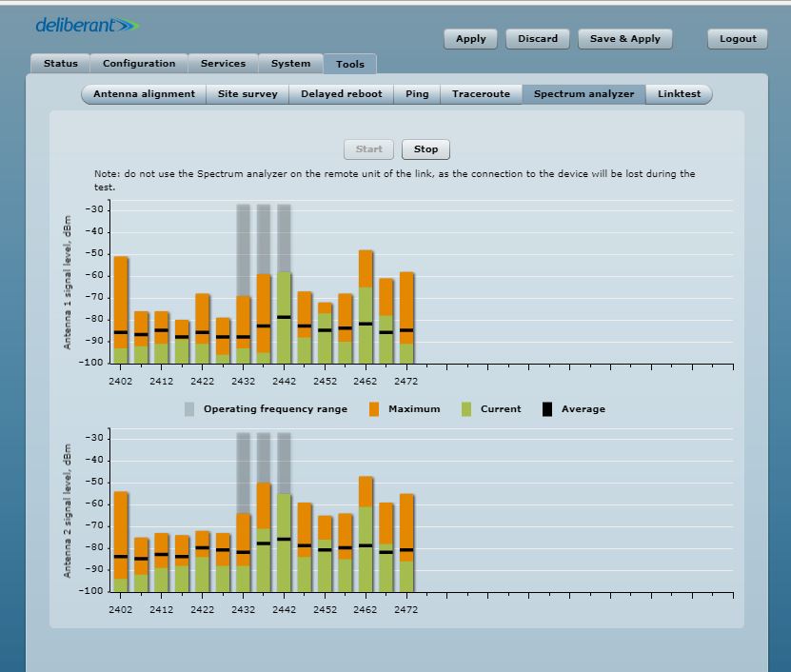
Task: Click the green Current legend swatch
Action: click(466, 409)
